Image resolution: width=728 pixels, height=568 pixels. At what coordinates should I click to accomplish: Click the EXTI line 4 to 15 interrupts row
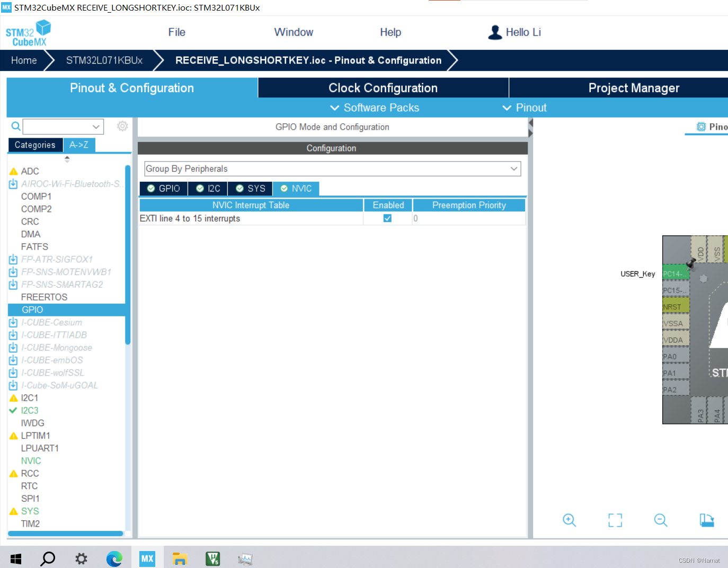coord(332,218)
